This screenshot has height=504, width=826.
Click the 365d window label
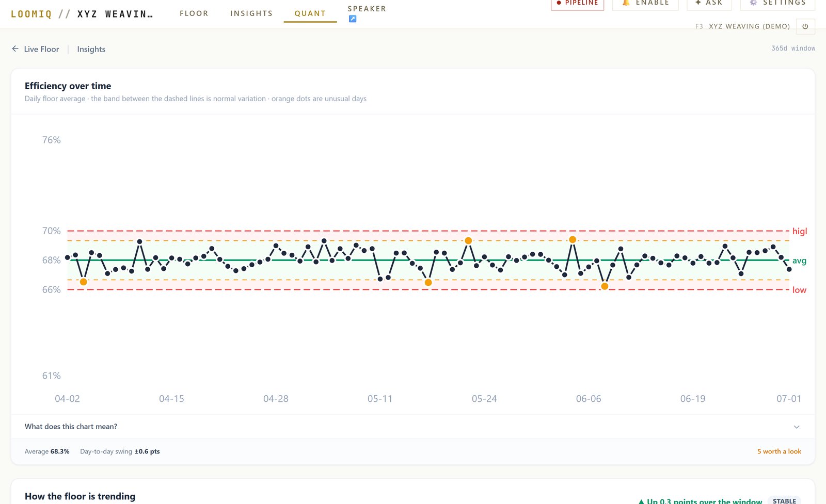[793, 48]
